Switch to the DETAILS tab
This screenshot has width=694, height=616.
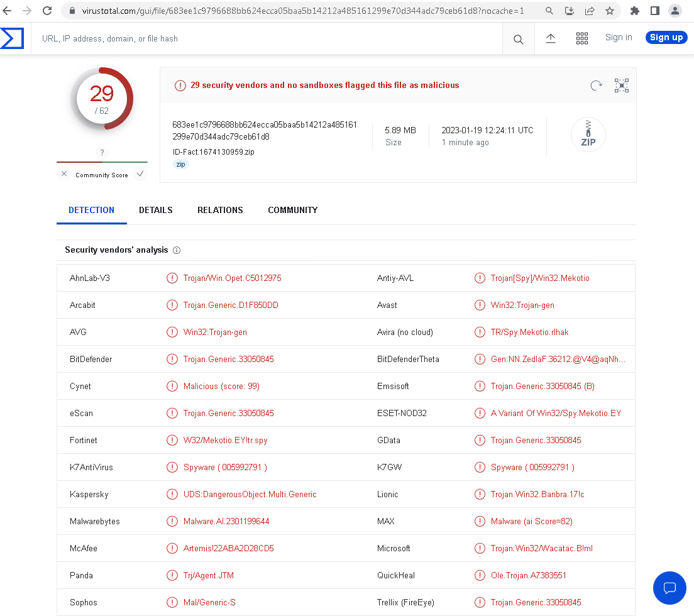(x=156, y=210)
